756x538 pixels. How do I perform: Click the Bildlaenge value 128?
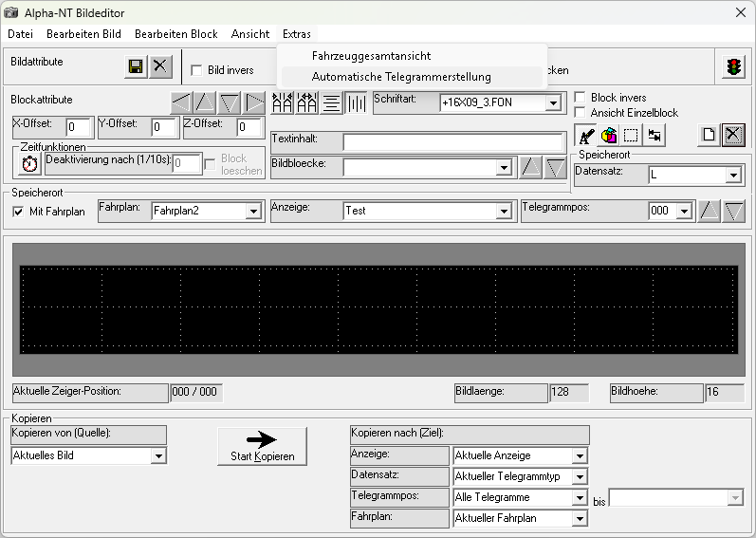pyautogui.click(x=569, y=392)
